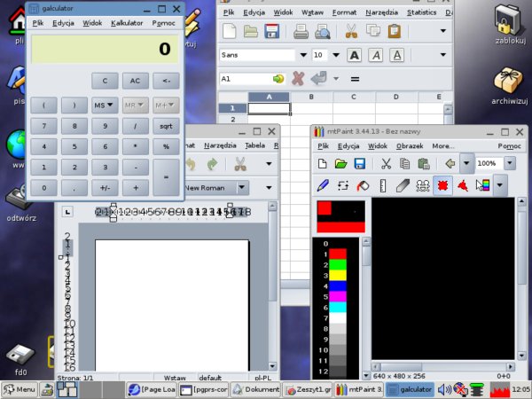Toggle the tab type L button on ruler
The image size is (532, 399).
tap(68, 212)
